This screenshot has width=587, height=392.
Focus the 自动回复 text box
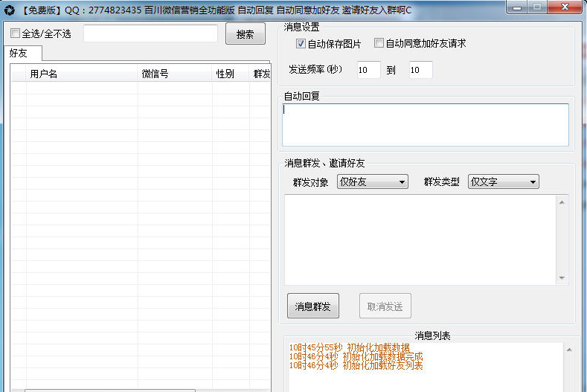pyautogui.click(x=426, y=125)
